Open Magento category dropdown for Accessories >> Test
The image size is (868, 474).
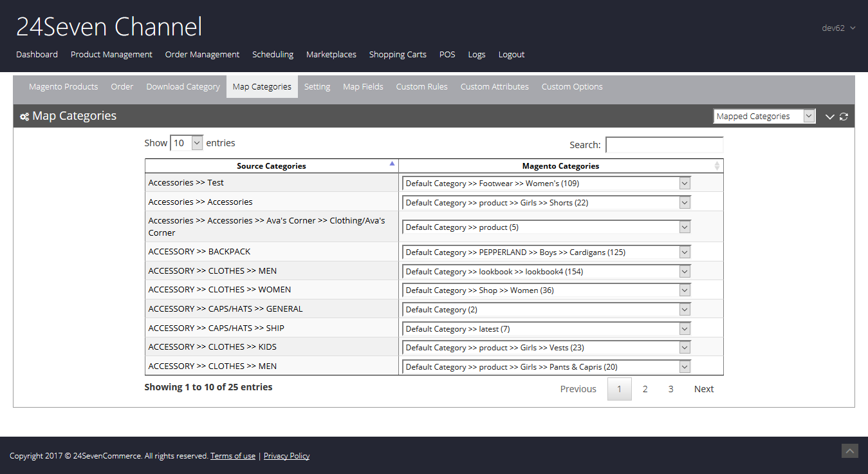tap(546, 184)
